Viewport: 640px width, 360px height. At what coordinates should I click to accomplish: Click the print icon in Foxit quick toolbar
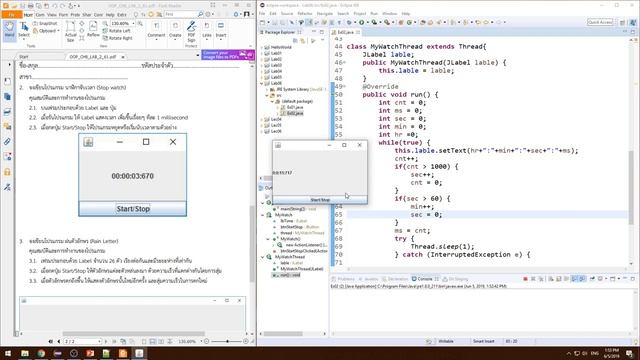(31, 6)
